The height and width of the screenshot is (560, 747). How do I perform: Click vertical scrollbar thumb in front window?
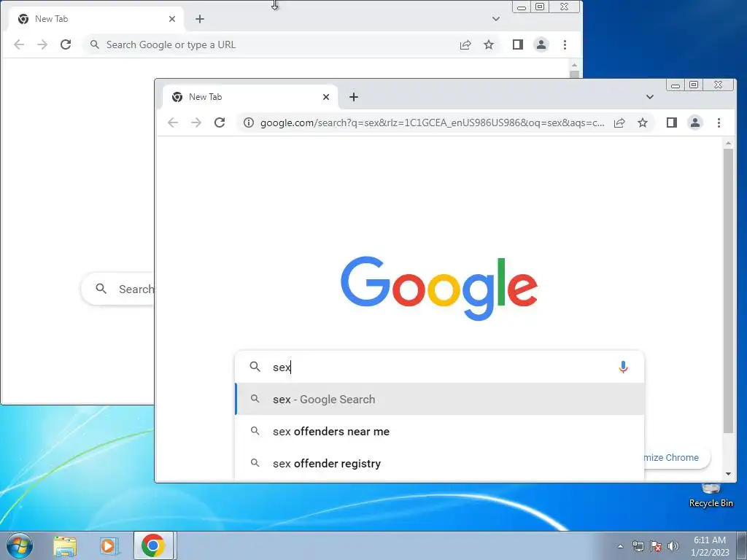coord(728,290)
